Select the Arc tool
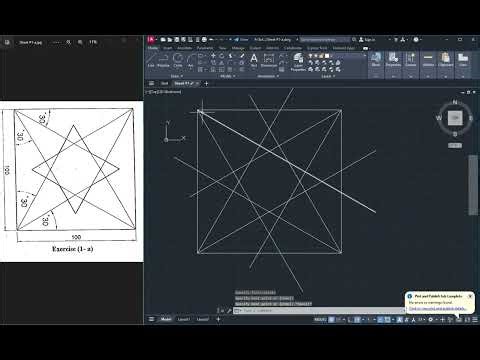The image size is (480, 360). [x=190, y=60]
